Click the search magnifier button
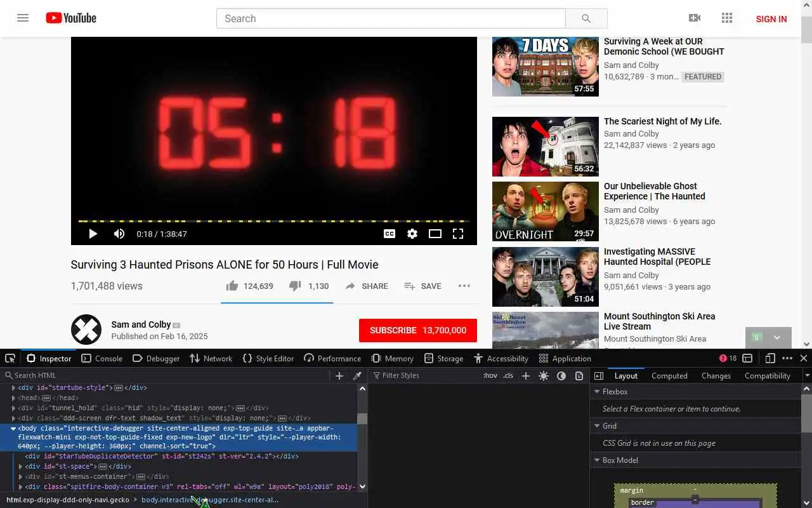The width and height of the screenshot is (812, 508). point(586,18)
